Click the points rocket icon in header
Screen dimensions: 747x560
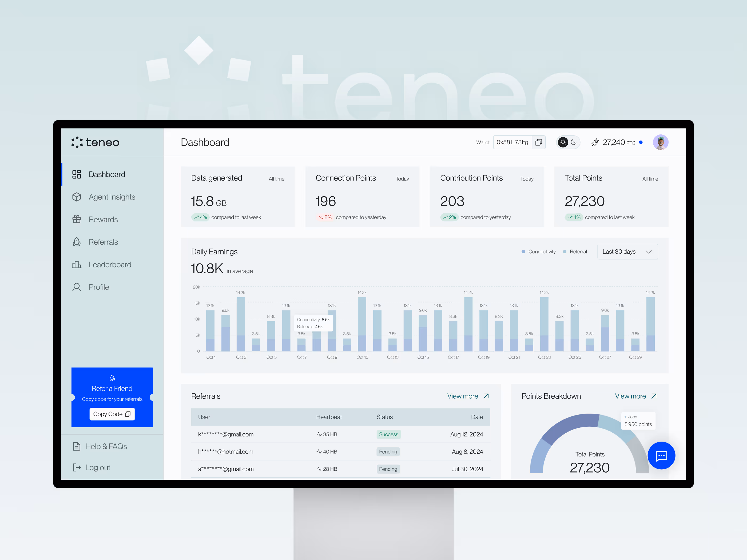tap(595, 142)
